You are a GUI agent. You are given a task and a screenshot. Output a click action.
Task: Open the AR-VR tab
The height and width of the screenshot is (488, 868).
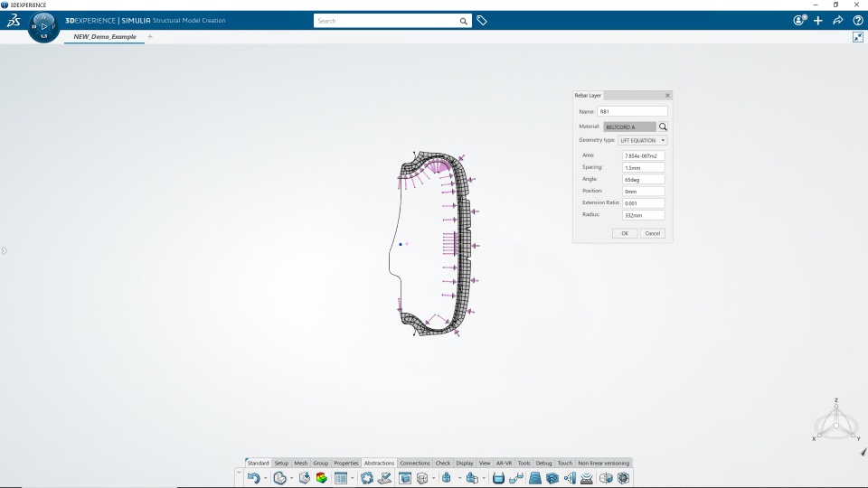pos(504,463)
